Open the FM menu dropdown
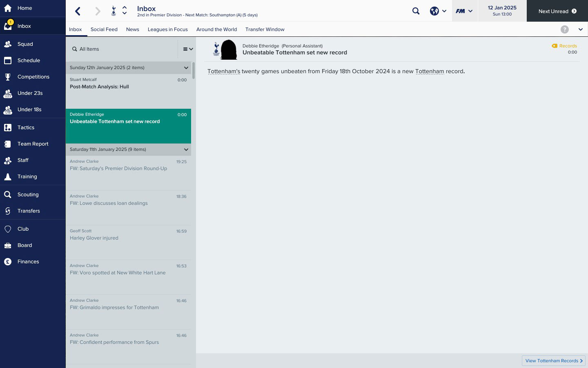Image resolution: width=588 pixels, height=368 pixels. click(x=464, y=11)
